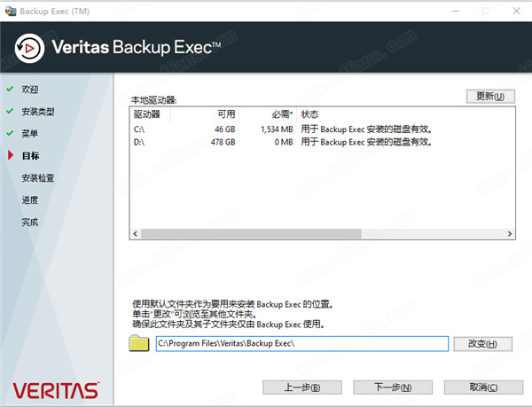Click the drive list left scroll arrow
This screenshot has width=532, height=407.
(x=136, y=234)
